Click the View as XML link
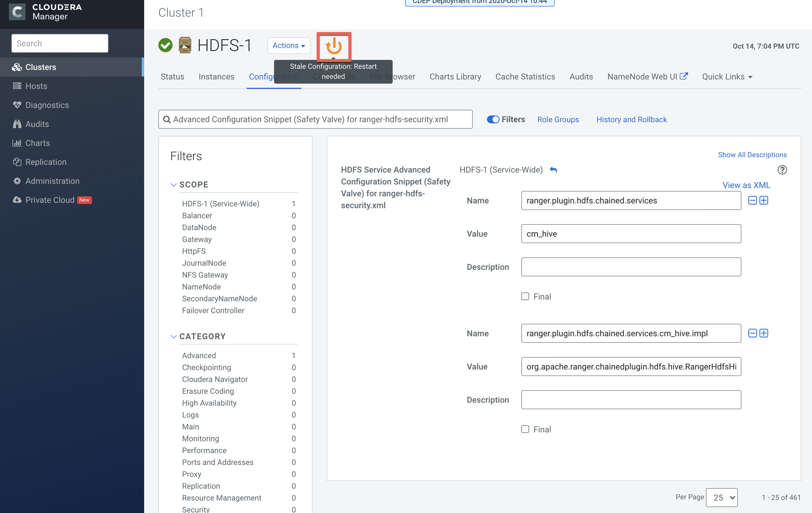This screenshot has width=812, height=513. pyautogui.click(x=746, y=185)
